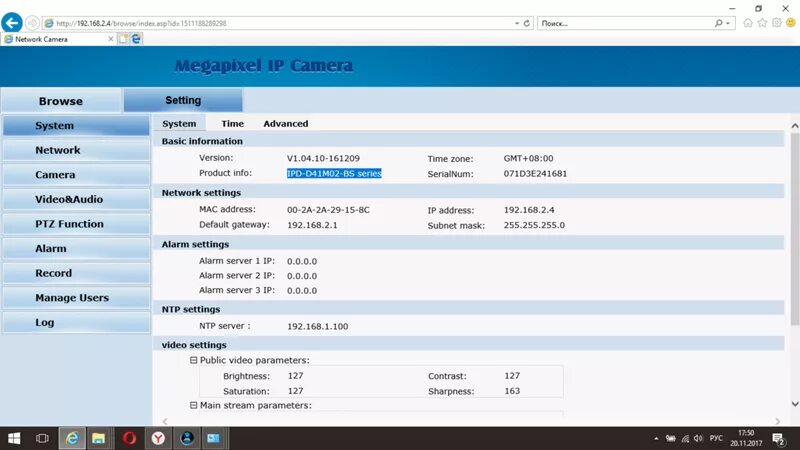
Task: Open the notification action center
Action: [779, 439]
